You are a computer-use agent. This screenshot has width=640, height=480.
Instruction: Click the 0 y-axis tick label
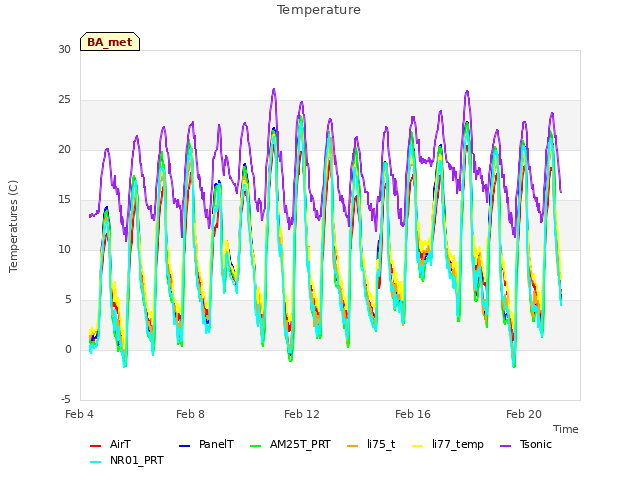point(68,349)
